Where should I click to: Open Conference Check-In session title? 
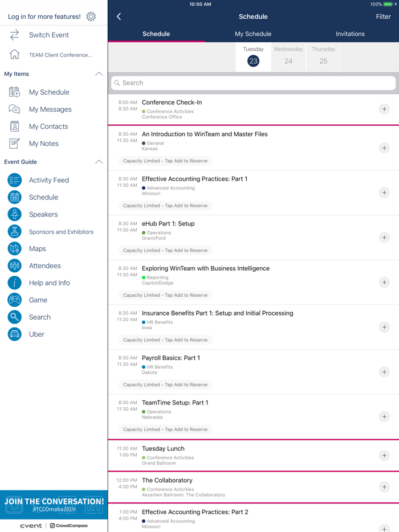172,102
